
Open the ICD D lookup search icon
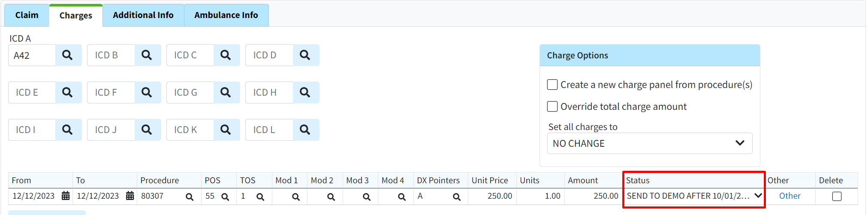coord(305,55)
